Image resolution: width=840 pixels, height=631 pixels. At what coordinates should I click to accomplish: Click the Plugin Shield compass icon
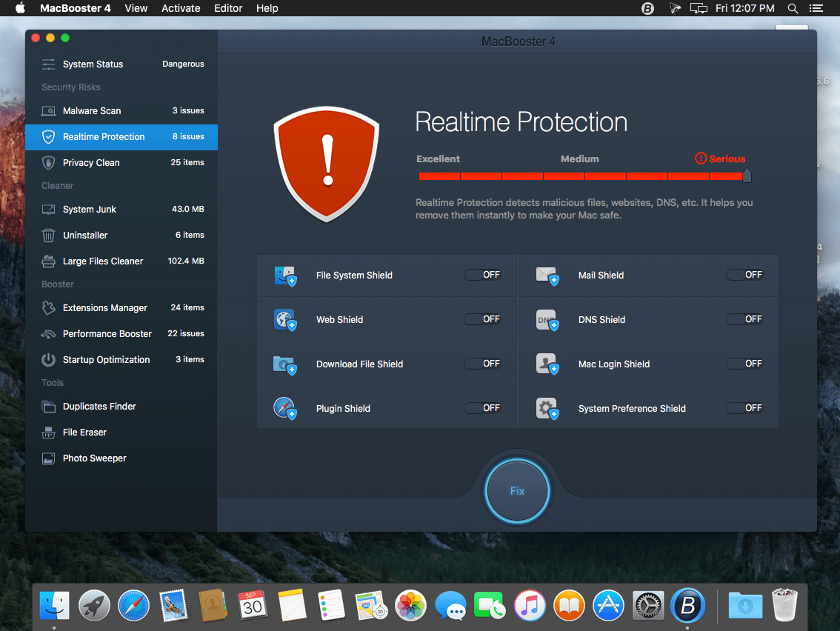284,409
